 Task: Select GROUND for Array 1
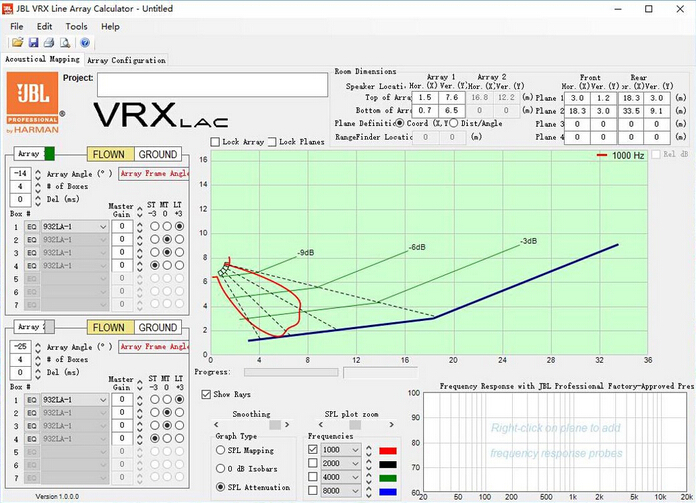(158, 154)
